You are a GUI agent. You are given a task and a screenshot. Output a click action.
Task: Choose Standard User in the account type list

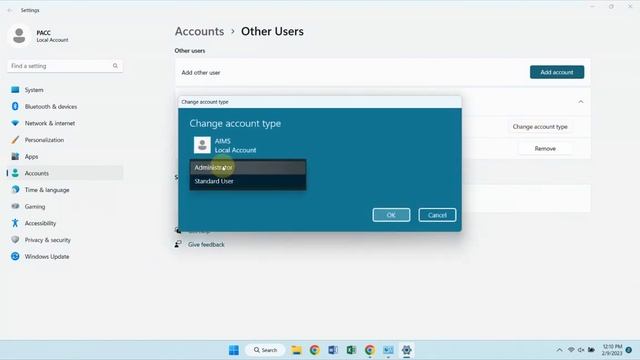point(248,181)
